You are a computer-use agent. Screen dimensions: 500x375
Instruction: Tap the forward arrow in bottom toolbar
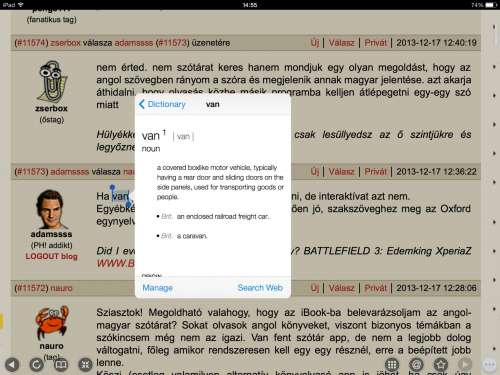click(x=465, y=364)
